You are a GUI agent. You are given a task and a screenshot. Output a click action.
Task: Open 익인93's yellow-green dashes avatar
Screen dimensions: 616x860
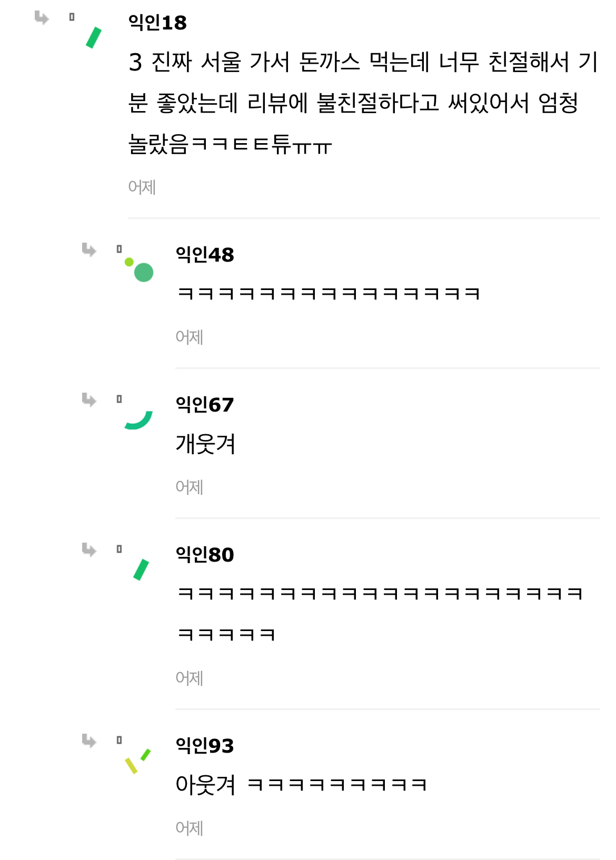click(138, 761)
